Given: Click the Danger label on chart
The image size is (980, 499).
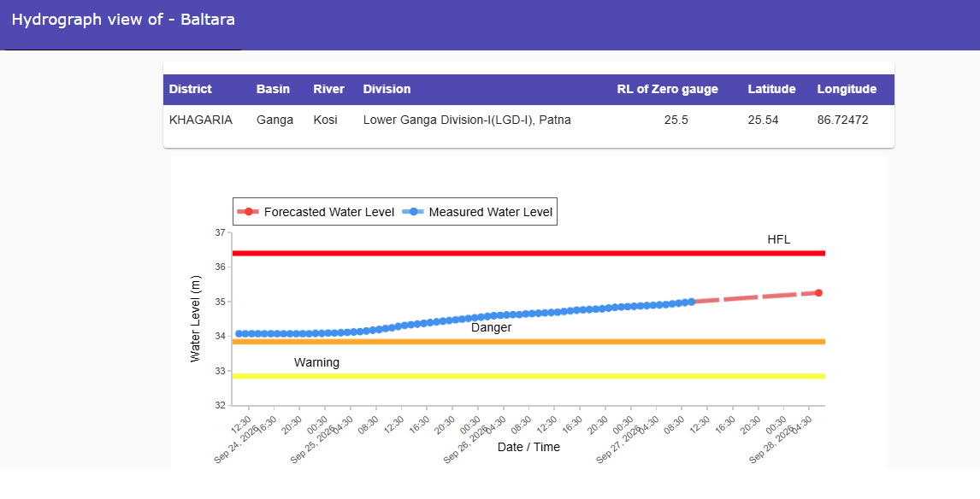Looking at the screenshot, I should (491, 328).
